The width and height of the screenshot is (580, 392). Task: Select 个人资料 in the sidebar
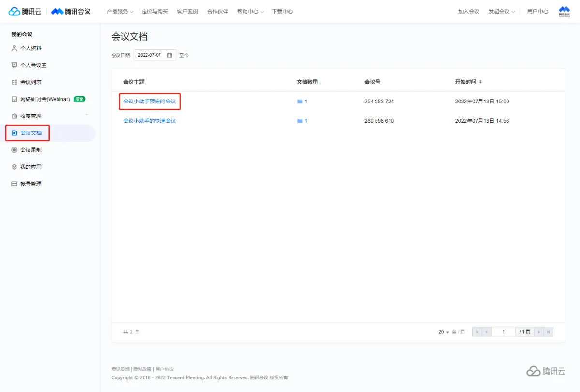pyautogui.click(x=31, y=48)
